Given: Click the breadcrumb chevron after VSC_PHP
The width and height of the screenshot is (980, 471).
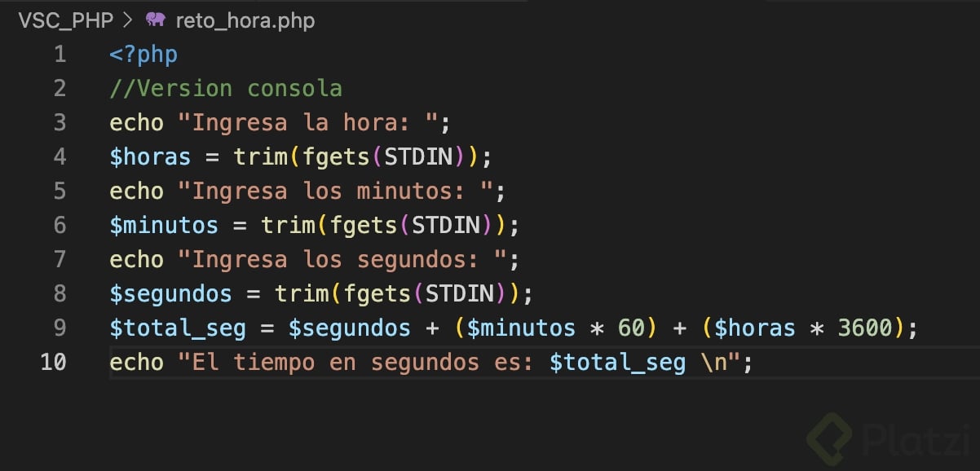Looking at the screenshot, I should click(129, 20).
